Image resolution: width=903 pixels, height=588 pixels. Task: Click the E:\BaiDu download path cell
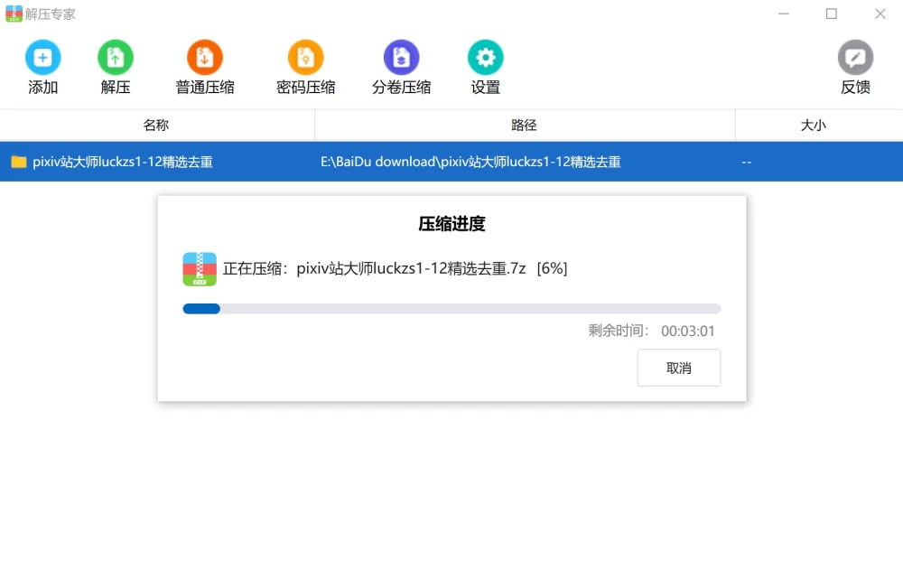coord(470,162)
